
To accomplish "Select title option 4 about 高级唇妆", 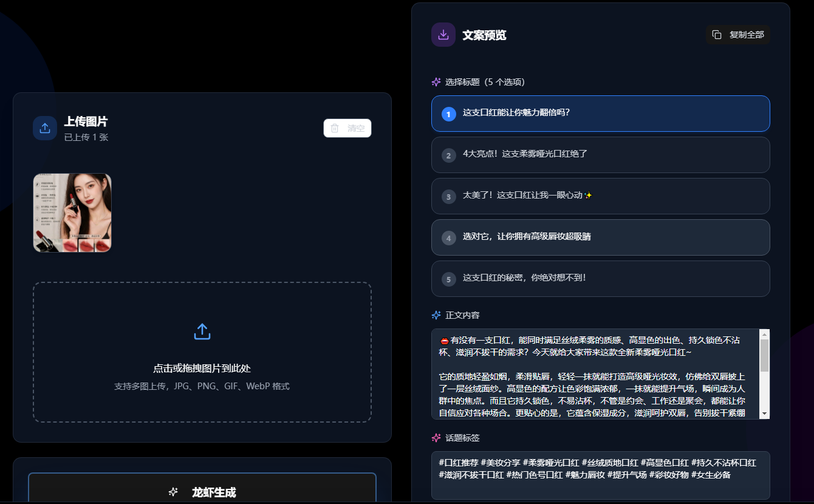I will (x=600, y=237).
